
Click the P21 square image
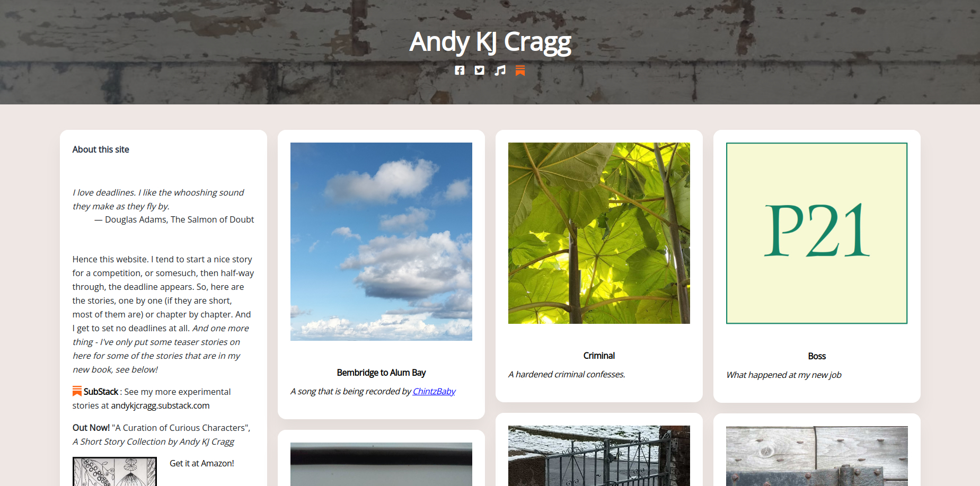(817, 233)
